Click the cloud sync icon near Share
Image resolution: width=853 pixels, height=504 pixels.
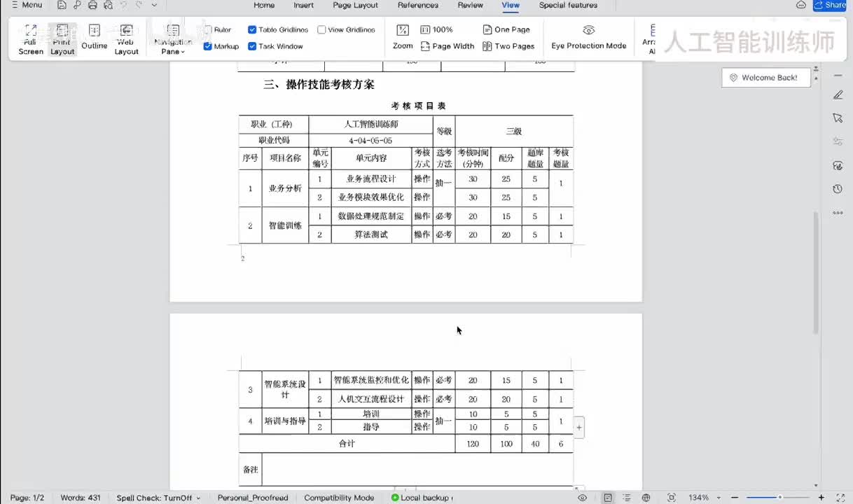coord(801,5)
